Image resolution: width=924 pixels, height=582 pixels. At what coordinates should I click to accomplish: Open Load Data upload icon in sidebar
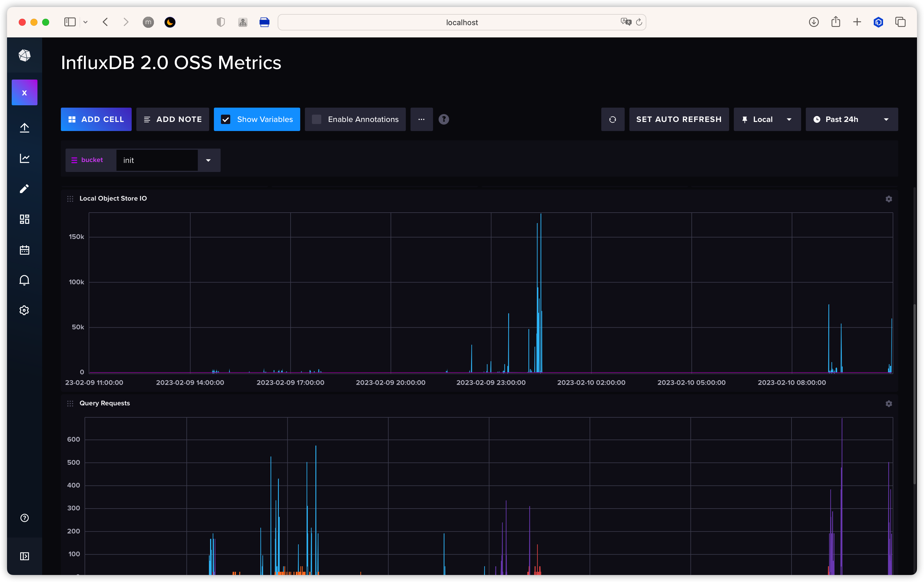(x=24, y=128)
